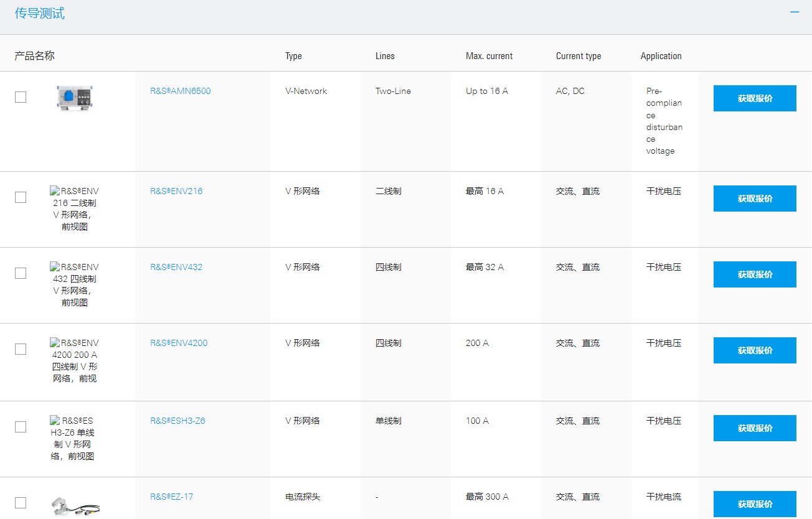Open the R&S AMN6500 product link
The width and height of the screenshot is (812, 519).
click(x=181, y=91)
